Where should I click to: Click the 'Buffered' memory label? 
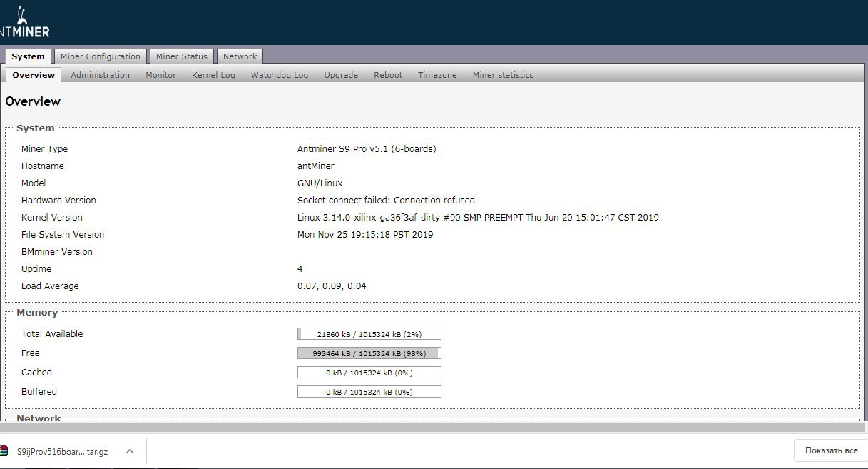pyautogui.click(x=39, y=392)
